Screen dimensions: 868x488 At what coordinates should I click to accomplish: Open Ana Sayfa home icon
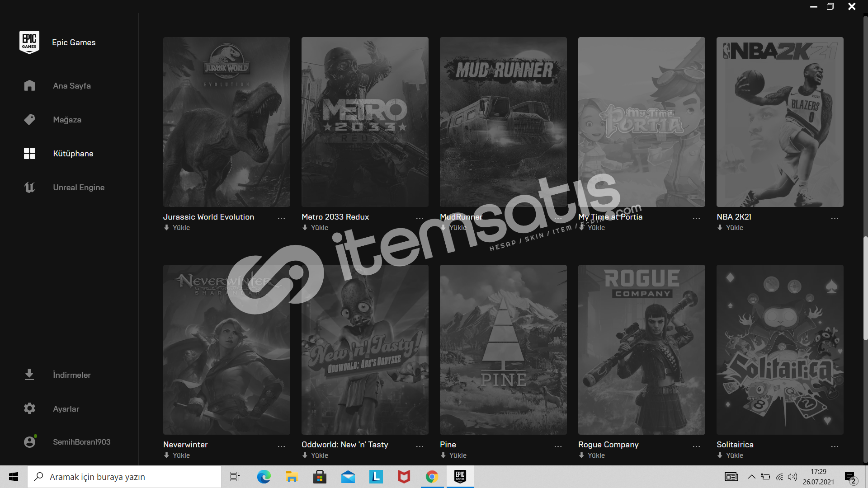[x=29, y=85]
